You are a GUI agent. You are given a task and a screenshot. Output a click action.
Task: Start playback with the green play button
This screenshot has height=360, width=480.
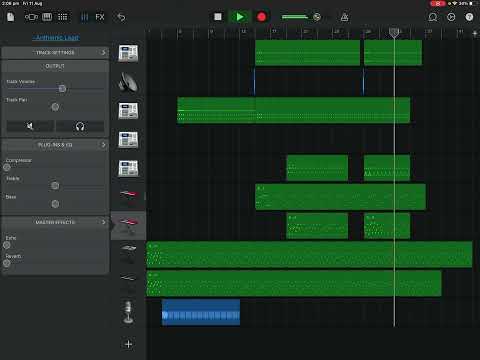click(239, 17)
